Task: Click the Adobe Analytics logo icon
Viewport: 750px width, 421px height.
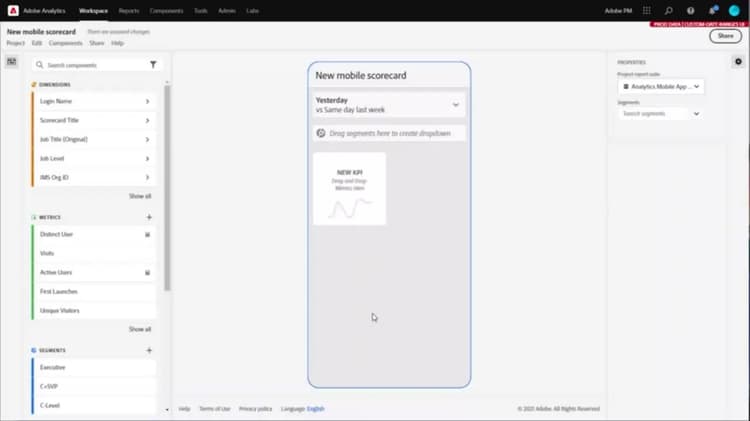Action: pos(13,11)
